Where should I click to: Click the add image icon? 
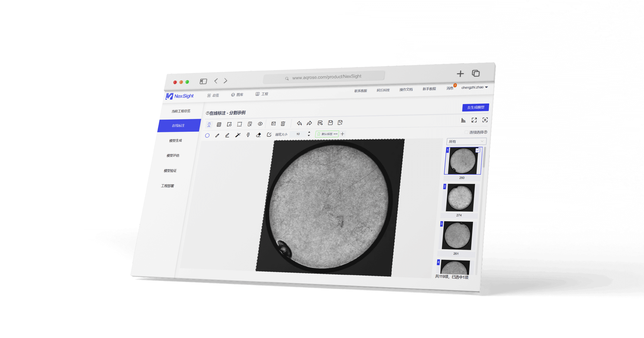273,124
